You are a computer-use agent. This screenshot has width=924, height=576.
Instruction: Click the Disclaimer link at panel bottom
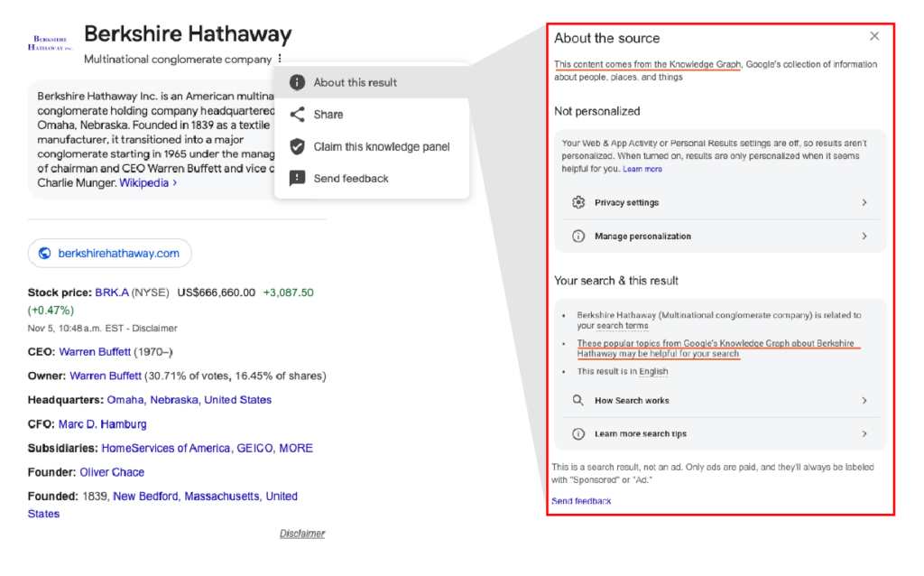301,533
